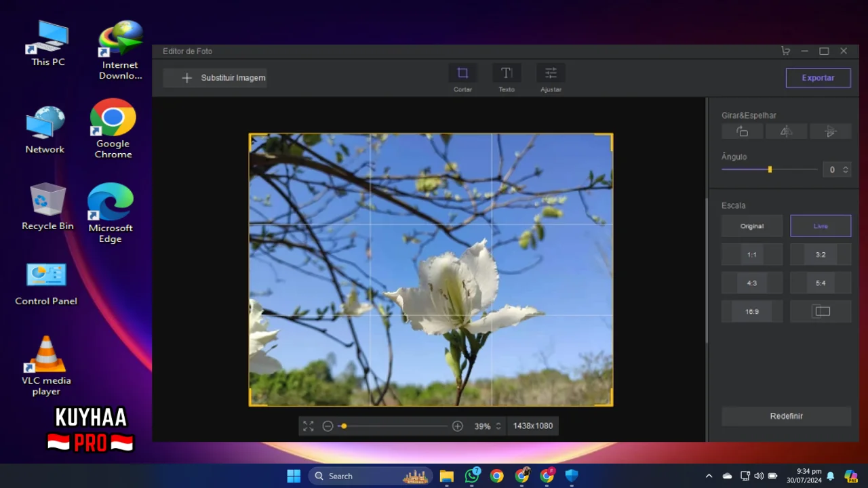This screenshot has width=868, height=488.
Task: Click the fit-to-screen icon
Action: (x=309, y=426)
